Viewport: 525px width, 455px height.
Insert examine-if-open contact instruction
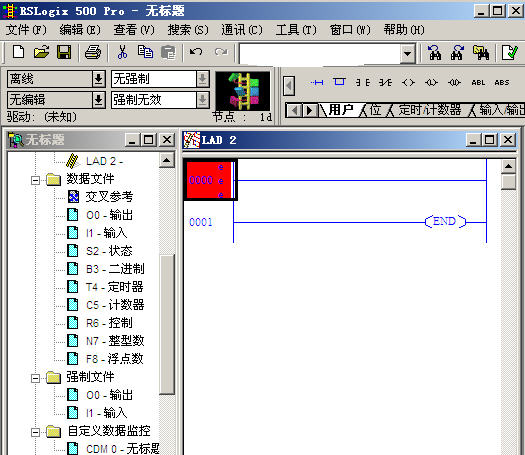pos(385,82)
